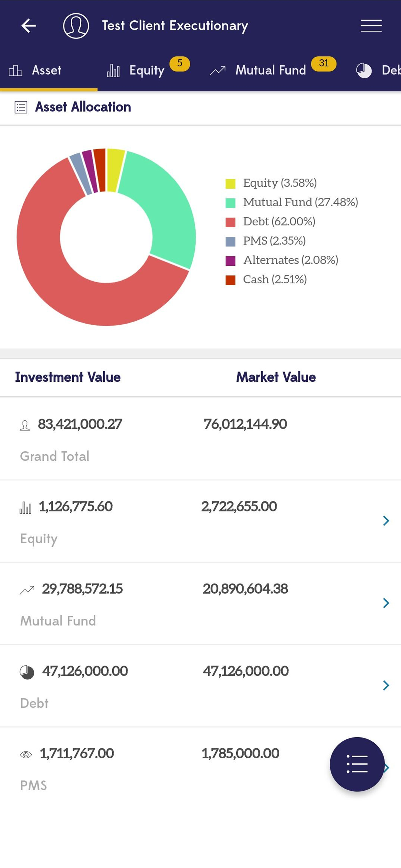Tap the floating list action button
The image size is (401, 868).
[357, 764]
